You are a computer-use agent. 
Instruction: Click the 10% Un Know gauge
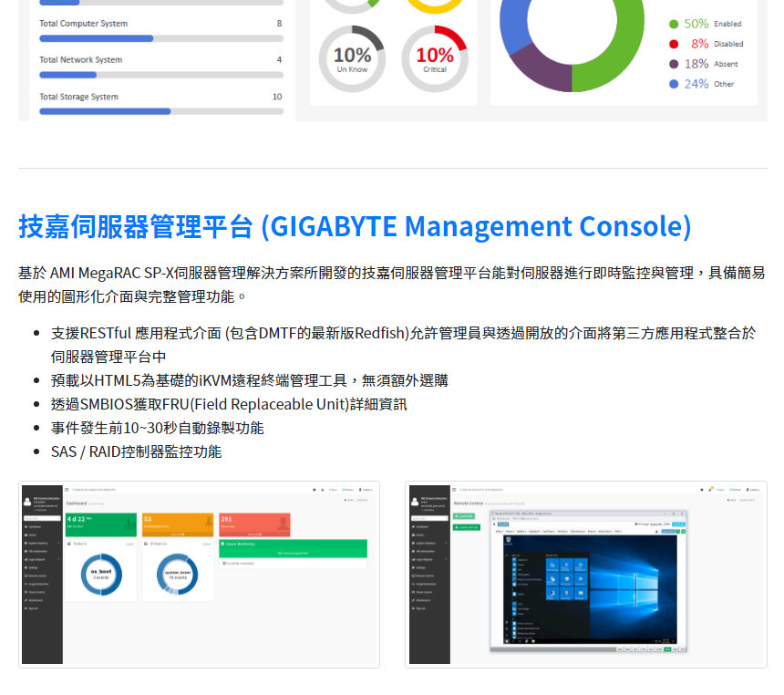click(x=352, y=59)
